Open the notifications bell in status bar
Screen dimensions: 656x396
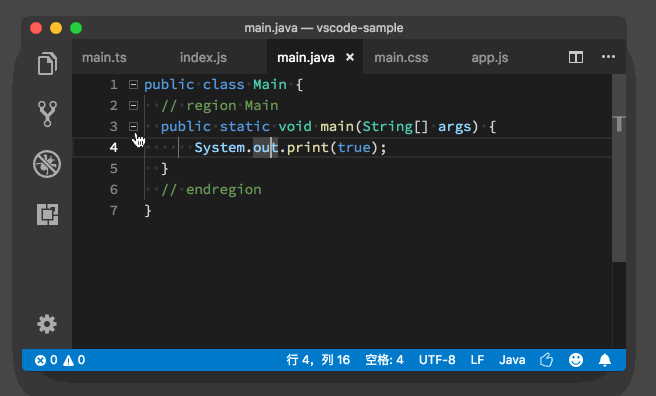(605, 360)
